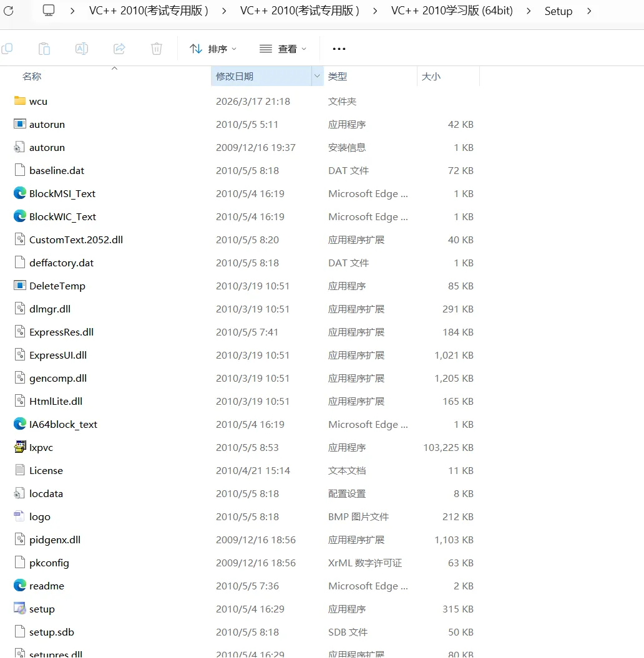The image size is (644, 658).
Task: Select the pidgenx.dll file name
Action: tap(55, 539)
